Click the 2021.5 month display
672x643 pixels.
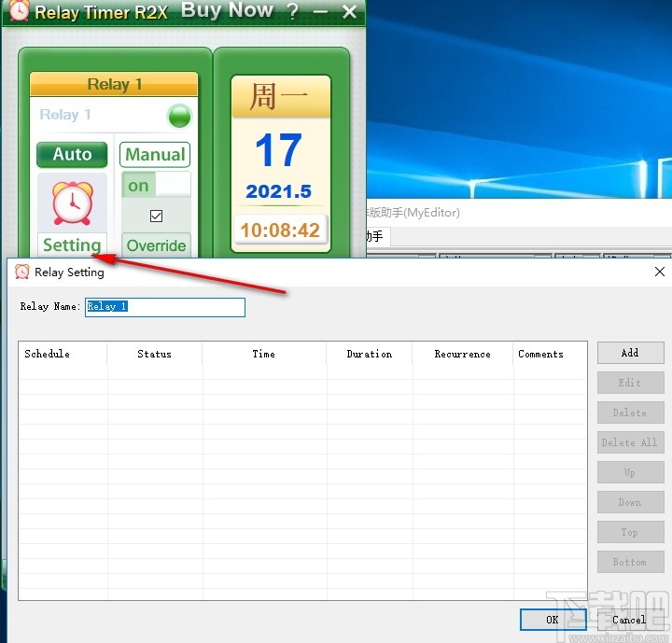(278, 191)
